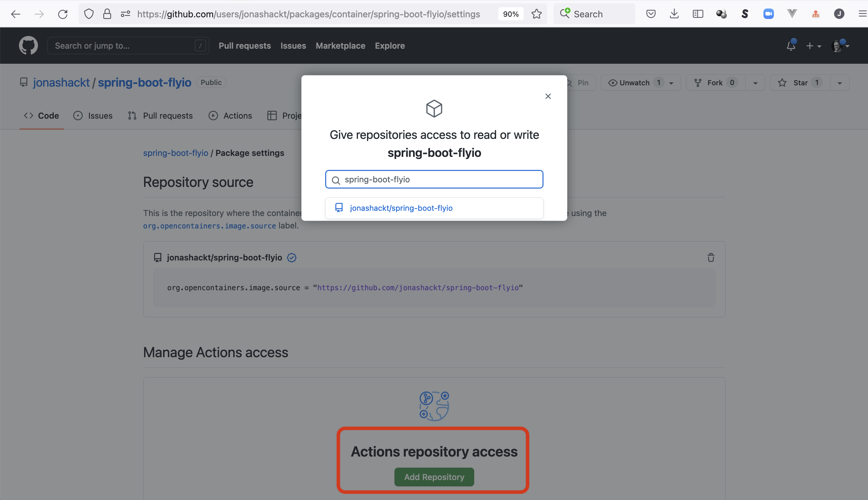The image size is (868, 500).
Task: Open the browser downloads panel
Action: (x=674, y=14)
